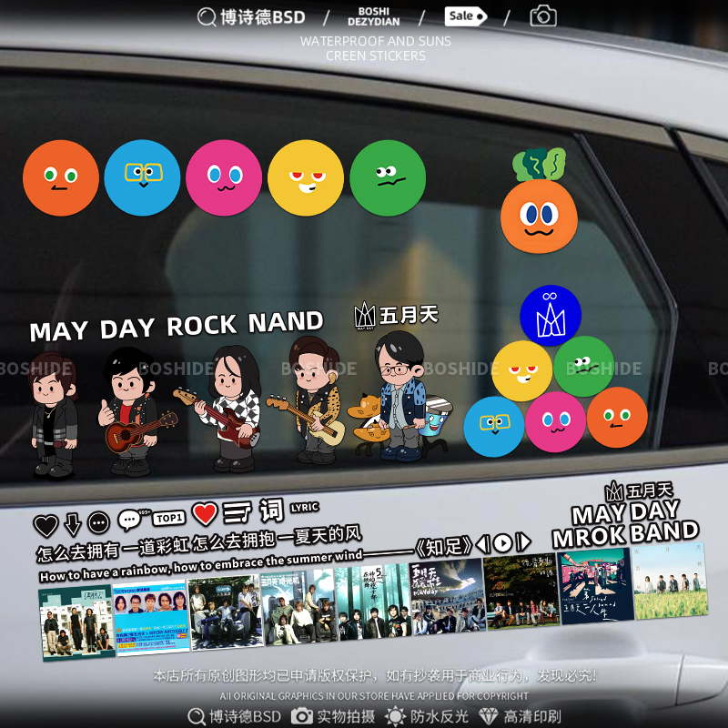Select the large pink face with blue eyes

point(224,177)
